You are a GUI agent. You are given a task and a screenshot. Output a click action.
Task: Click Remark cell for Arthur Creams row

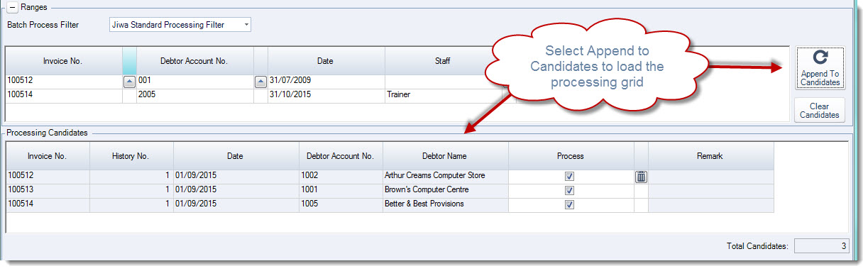point(710,177)
